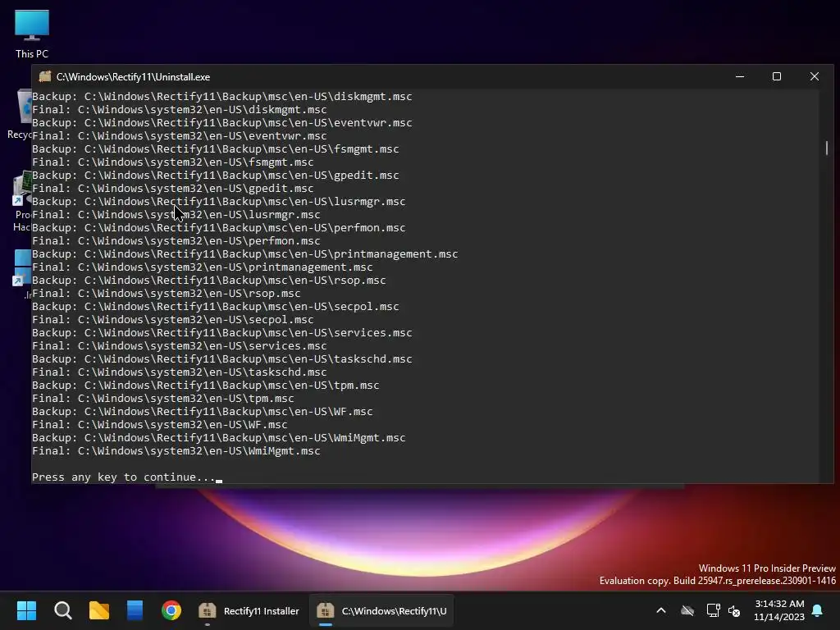840x630 pixels.
Task: Click the Backup fsmgmt.msc line
Action: (x=216, y=149)
